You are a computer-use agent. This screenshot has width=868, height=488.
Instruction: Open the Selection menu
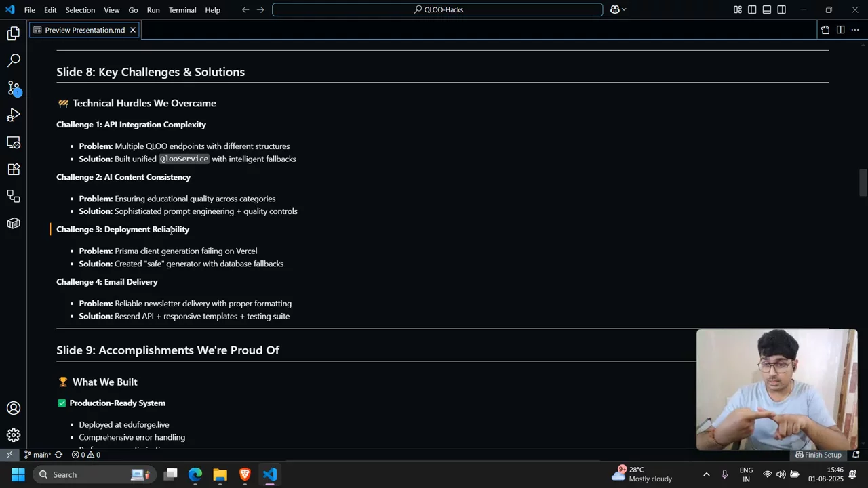coord(80,10)
